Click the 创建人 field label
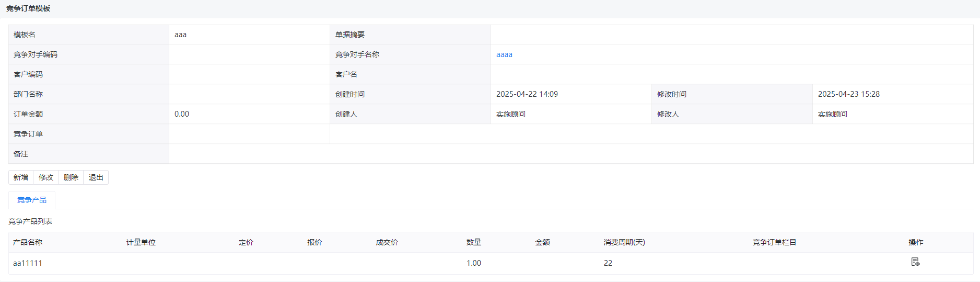 [x=346, y=114]
